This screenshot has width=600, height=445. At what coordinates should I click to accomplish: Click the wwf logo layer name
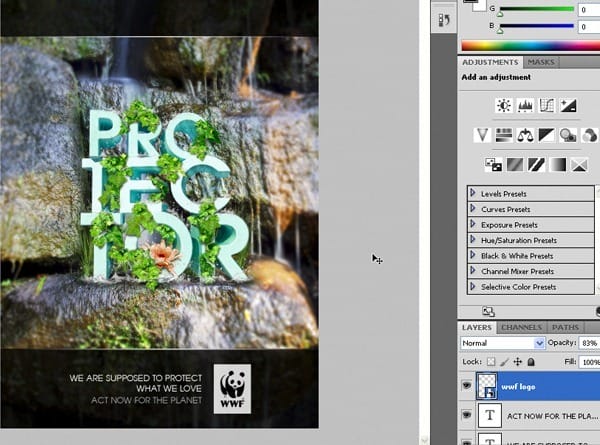pos(518,387)
